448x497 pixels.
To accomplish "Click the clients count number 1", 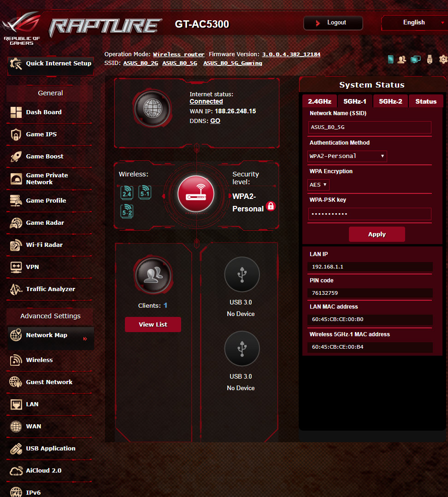I will [165, 305].
